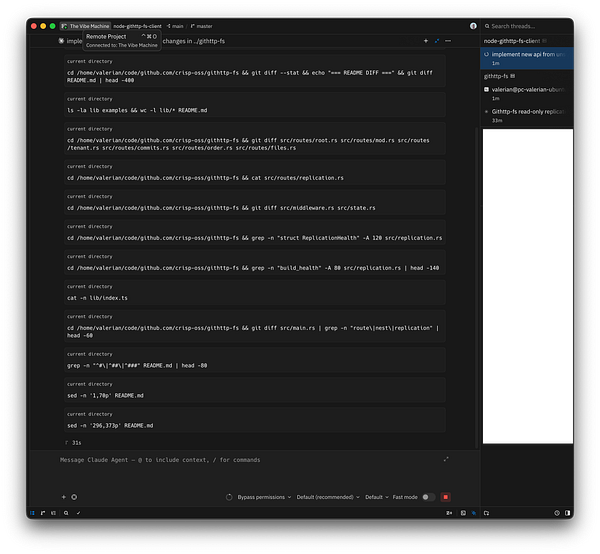Open the Default (recommended) model dropdown
The image size is (600, 554).
(x=328, y=497)
